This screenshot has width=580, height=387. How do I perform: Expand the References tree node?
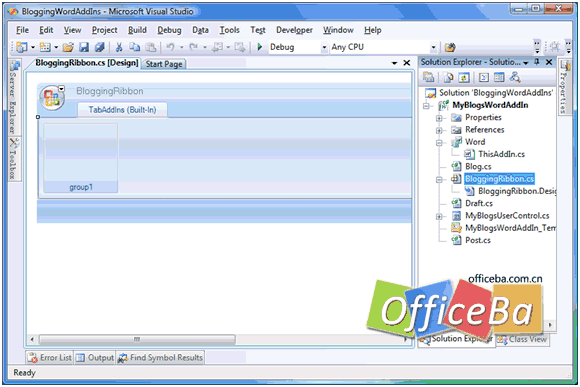439,130
